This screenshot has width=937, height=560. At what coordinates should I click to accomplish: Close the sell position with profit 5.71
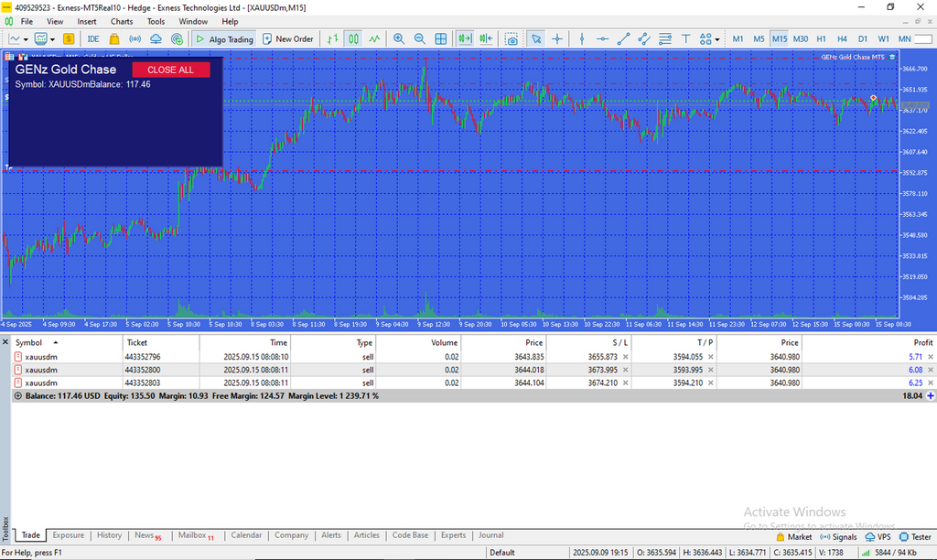(x=931, y=357)
